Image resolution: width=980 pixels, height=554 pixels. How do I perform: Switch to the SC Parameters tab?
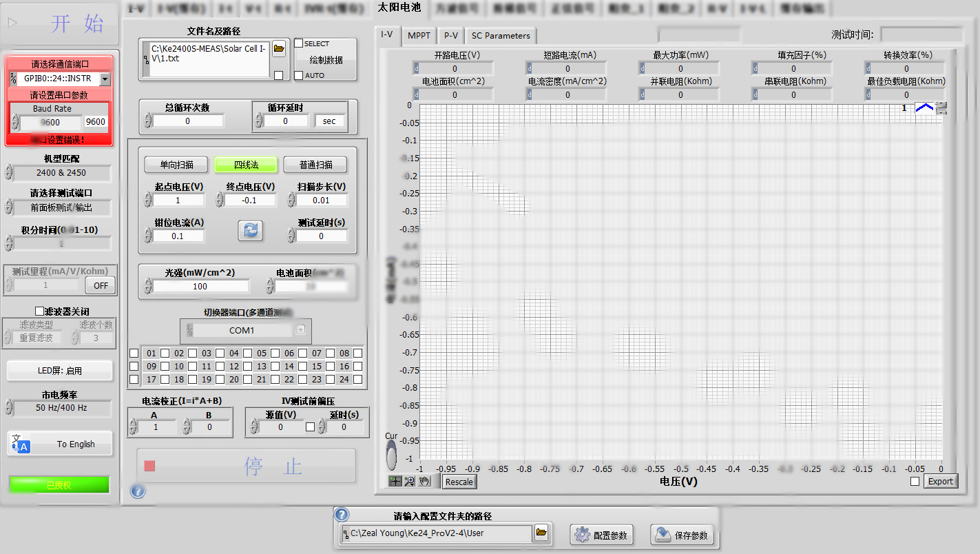501,35
